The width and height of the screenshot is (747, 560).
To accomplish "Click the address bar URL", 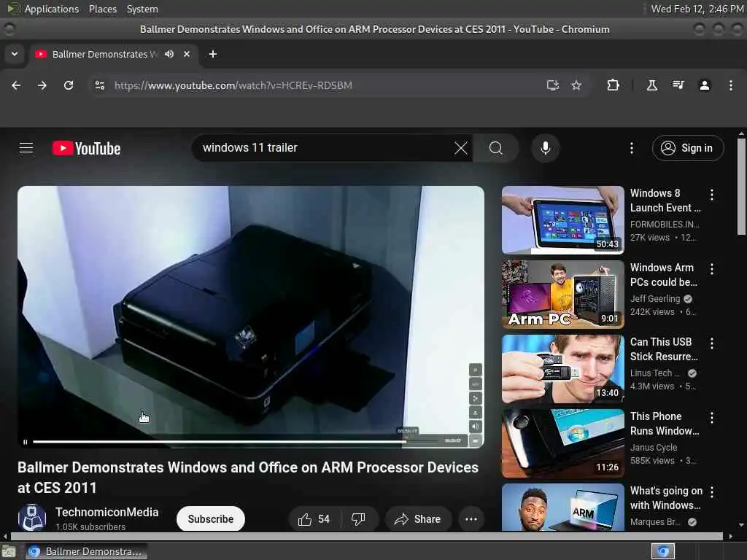I will pyautogui.click(x=233, y=85).
